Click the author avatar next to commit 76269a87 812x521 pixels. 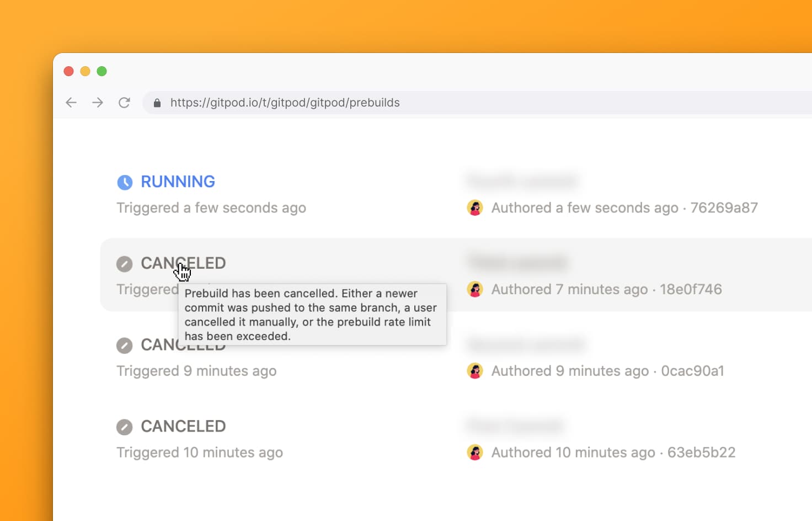click(x=475, y=208)
